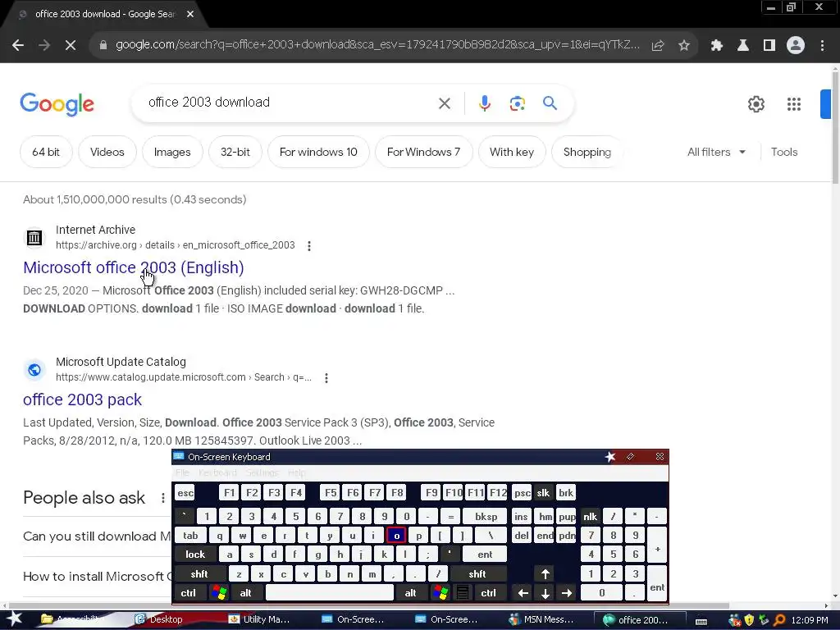Image resolution: width=840 pixels, height=630 pixels.
Task: Clear the Google search box text
Action: (x=445, y=103)
